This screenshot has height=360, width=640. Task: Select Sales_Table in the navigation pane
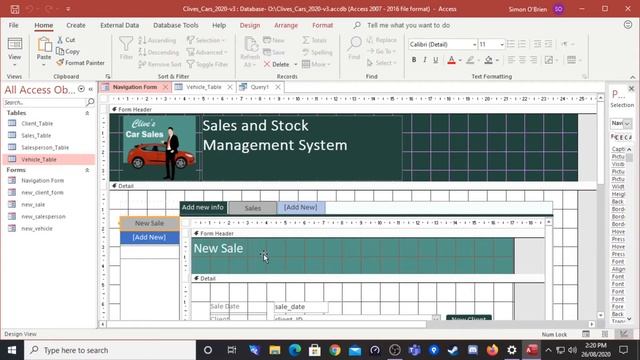(x=36, y=136)
